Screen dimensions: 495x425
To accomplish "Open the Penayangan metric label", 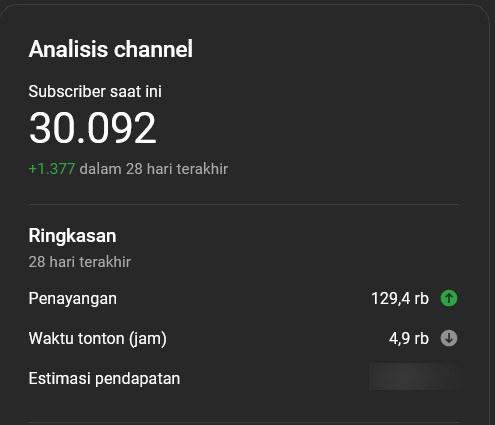I will (x=73, y=298).
